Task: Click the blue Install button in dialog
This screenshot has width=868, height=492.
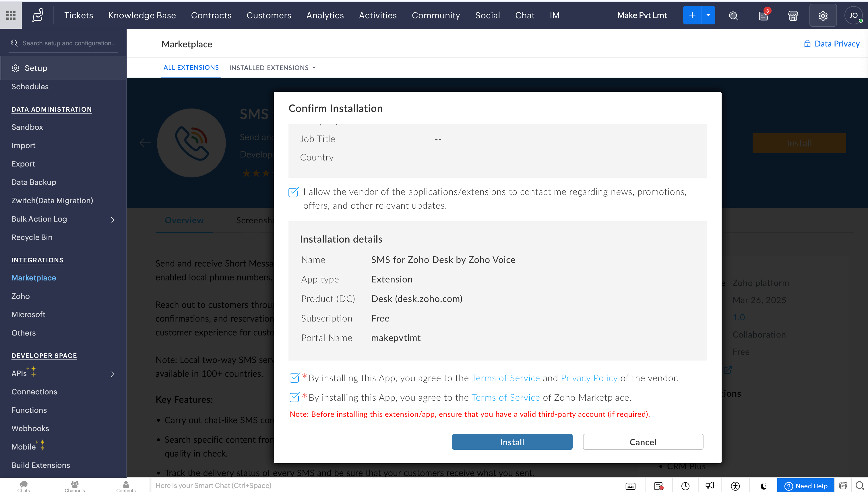Action: tap(512, 442)
